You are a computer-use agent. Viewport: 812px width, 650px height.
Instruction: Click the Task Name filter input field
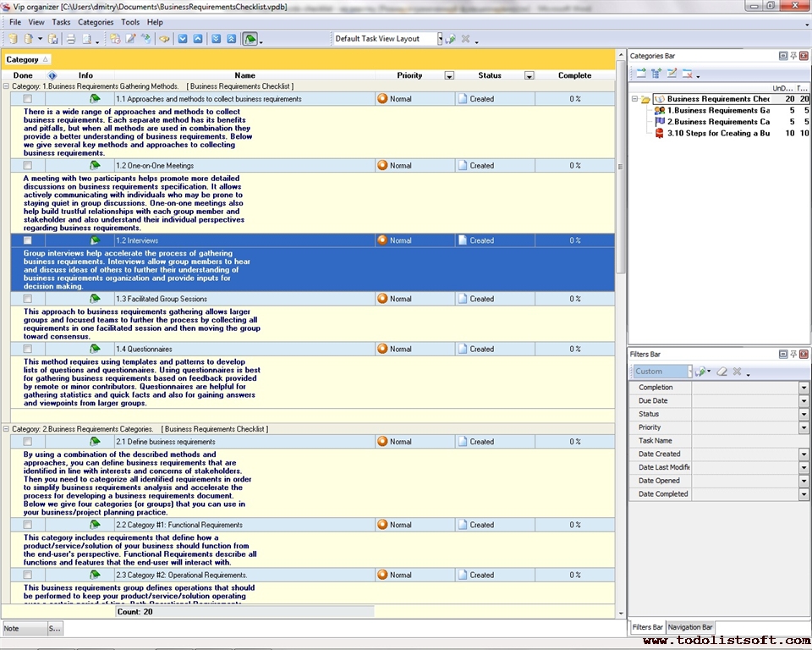tap(744, 441)
